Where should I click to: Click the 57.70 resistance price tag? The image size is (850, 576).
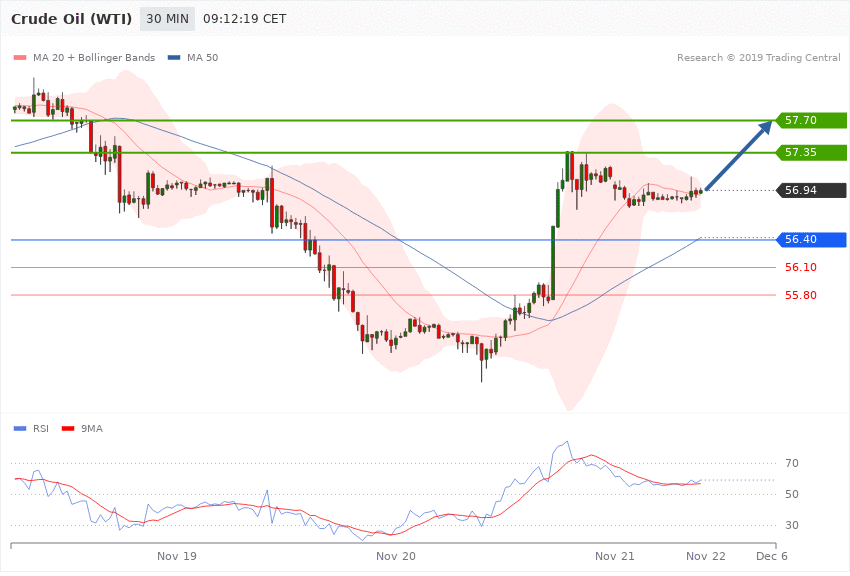coord(812,120)
